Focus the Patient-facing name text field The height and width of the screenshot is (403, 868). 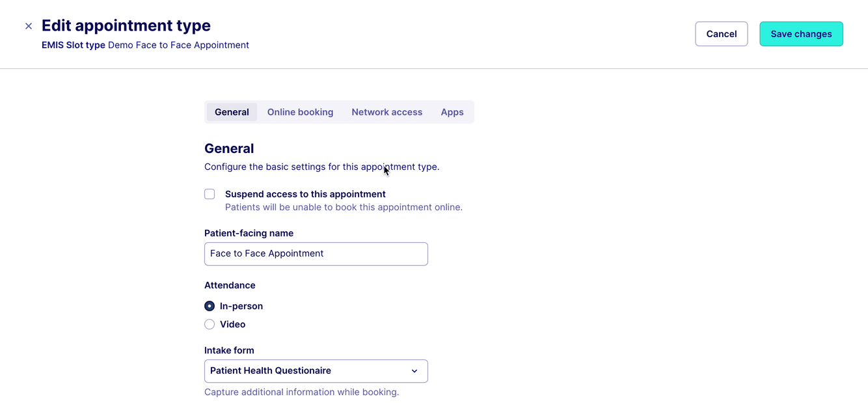[316, 254]
